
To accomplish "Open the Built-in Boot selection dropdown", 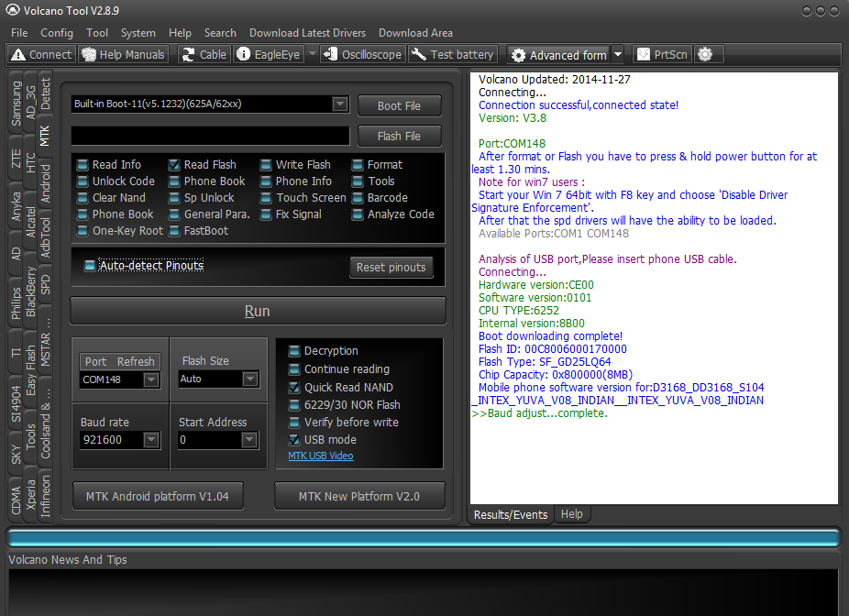I will 339,104.
